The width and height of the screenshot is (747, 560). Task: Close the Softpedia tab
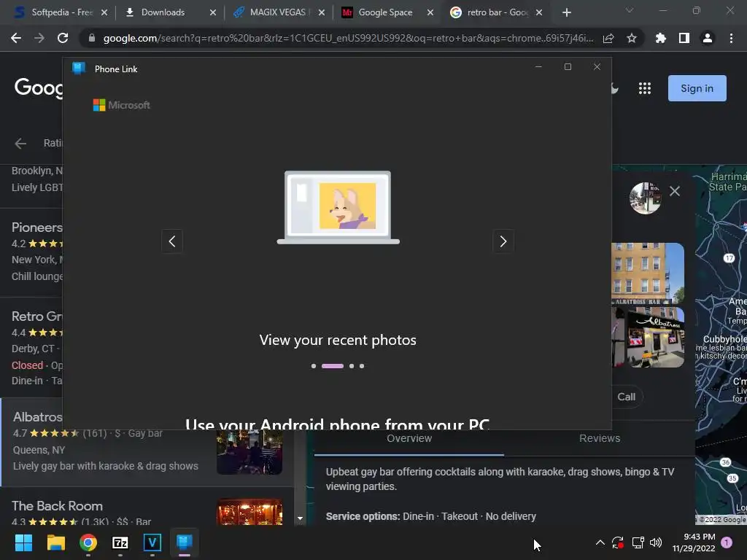coord(104,12)
